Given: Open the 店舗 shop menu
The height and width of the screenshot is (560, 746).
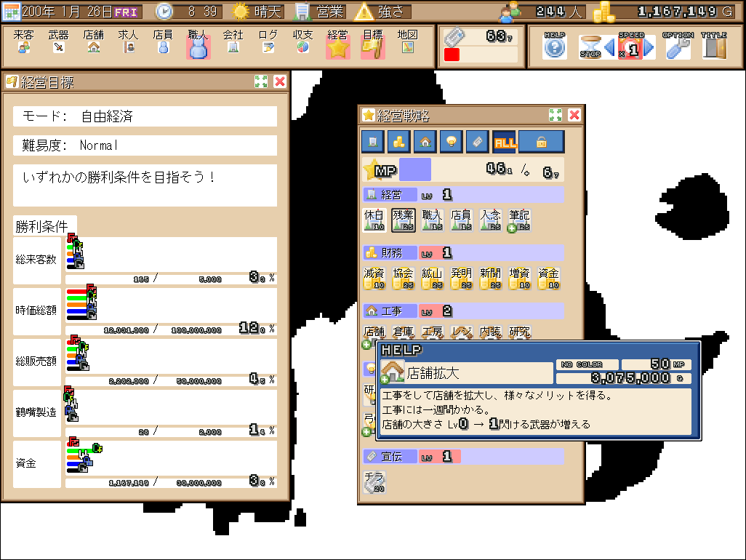Looking at the screenshot, I should click(93, 42).
